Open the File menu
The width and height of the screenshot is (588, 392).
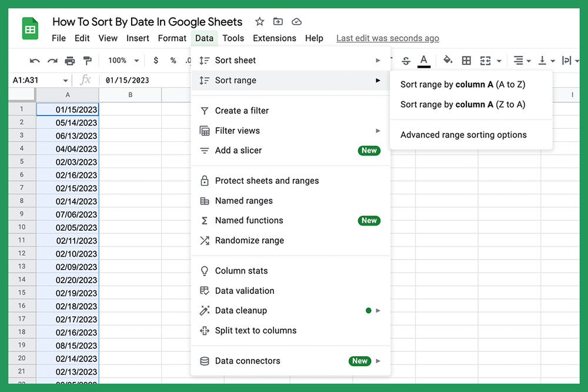[58, 38]
